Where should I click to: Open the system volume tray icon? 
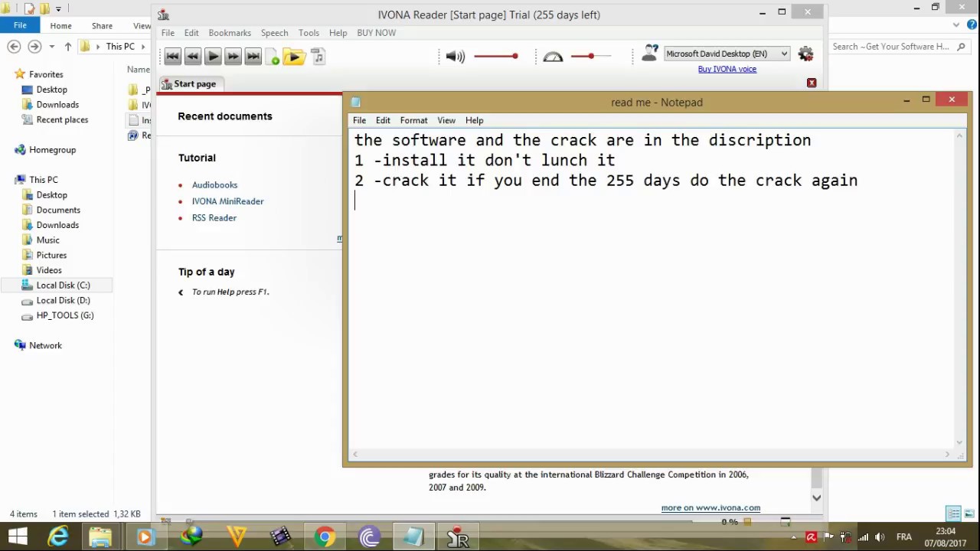coord(880,537)
